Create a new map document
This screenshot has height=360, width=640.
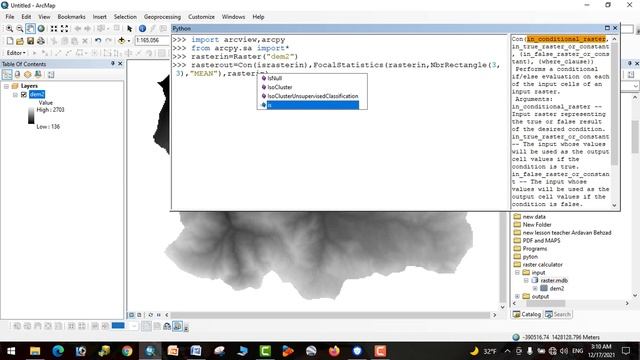point(9,41)
